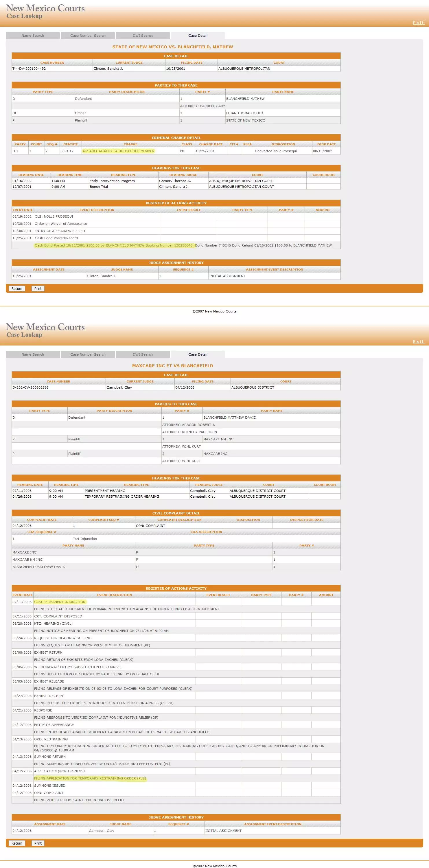Click event 'EXHIBIT RELEASE'
Screen dimensions: 429x868
click(x=49, y=681)
